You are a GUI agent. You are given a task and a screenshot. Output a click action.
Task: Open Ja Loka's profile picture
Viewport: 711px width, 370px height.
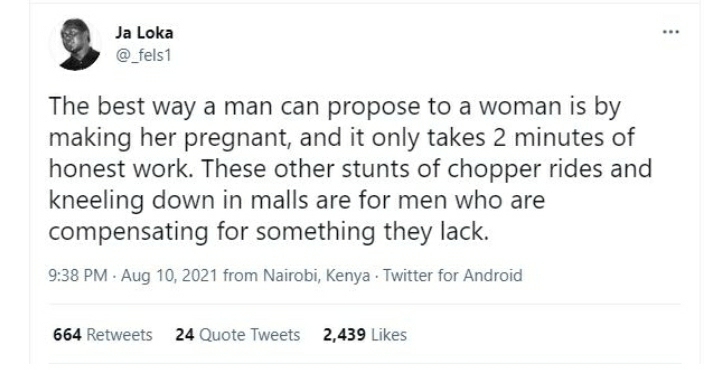click(x=75, y=44)
